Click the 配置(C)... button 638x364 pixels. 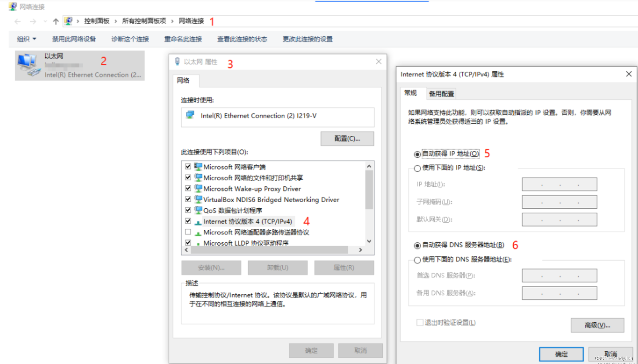pyautogui.click(x=347, y=139)
